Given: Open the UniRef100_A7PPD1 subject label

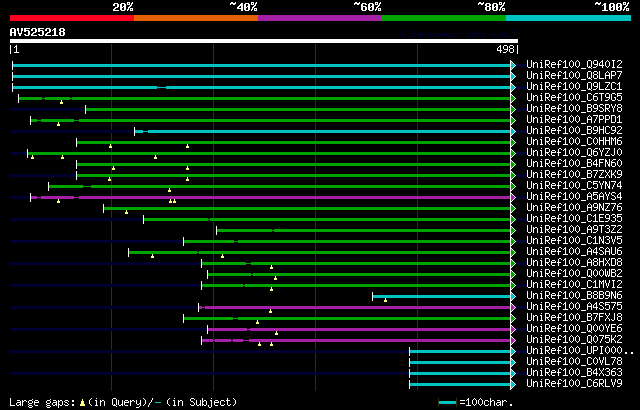Looking at the screenshot, I should click(x=574, y=120).
